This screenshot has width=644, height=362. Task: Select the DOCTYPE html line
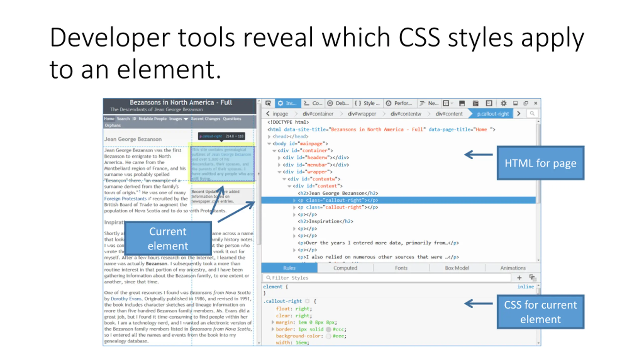pyautogui.click(x=288, y=122)
